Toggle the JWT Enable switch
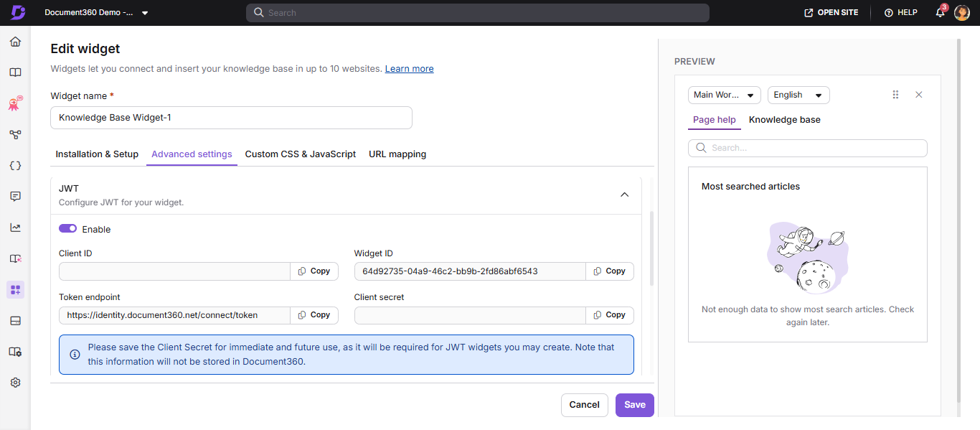Screen dimensions: 980x430 (67, 229)
